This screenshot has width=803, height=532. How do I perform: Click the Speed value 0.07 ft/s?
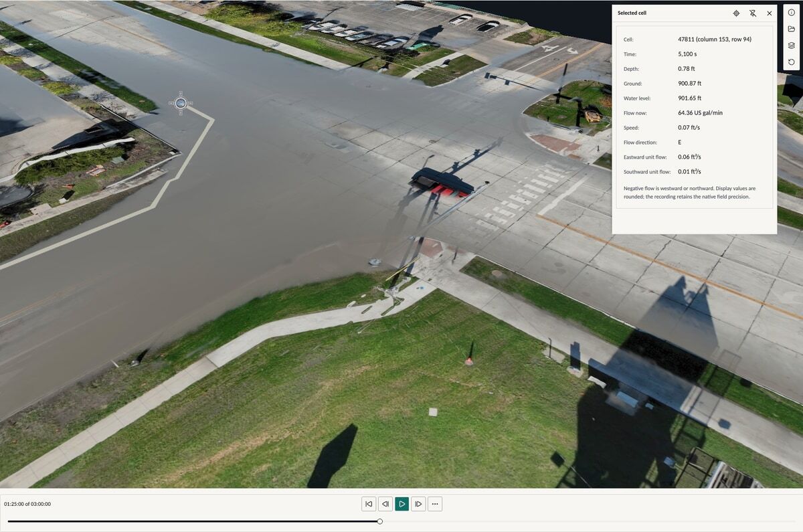click(x=688, y=128)
